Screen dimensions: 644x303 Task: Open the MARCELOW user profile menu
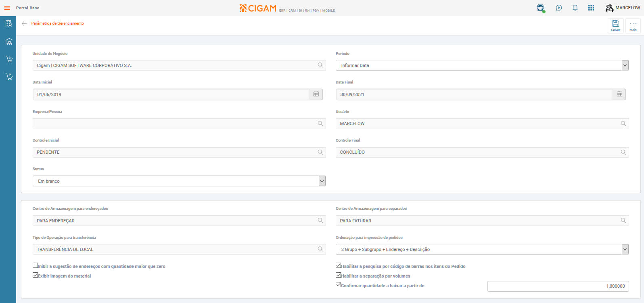tap(623, 8)
